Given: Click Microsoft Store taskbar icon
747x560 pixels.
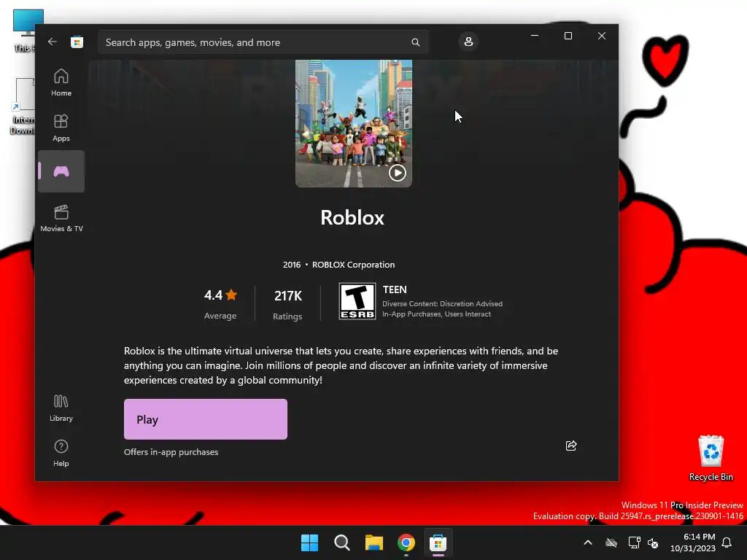Looking at the screenshot, I should tap(438, 542).
